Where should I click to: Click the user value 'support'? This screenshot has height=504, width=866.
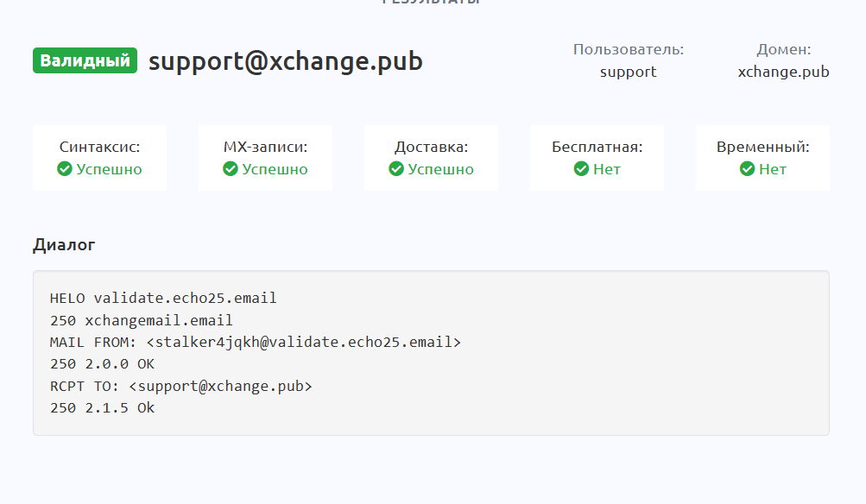point(628,72)
